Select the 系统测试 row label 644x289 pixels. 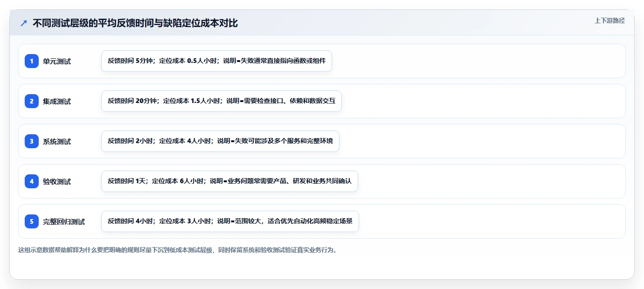click(57, 141)
